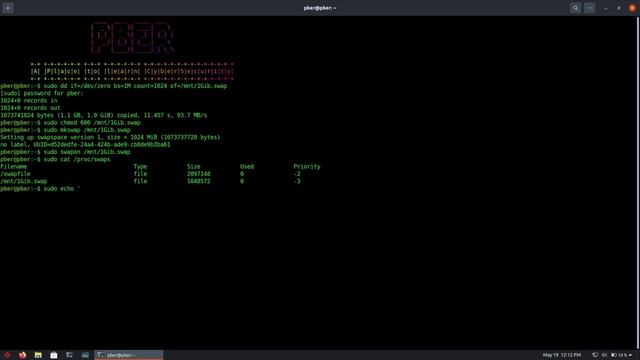Open the terminal search tool
The height and width of the screenshot is (360, 640).
(x=576, y=8)
